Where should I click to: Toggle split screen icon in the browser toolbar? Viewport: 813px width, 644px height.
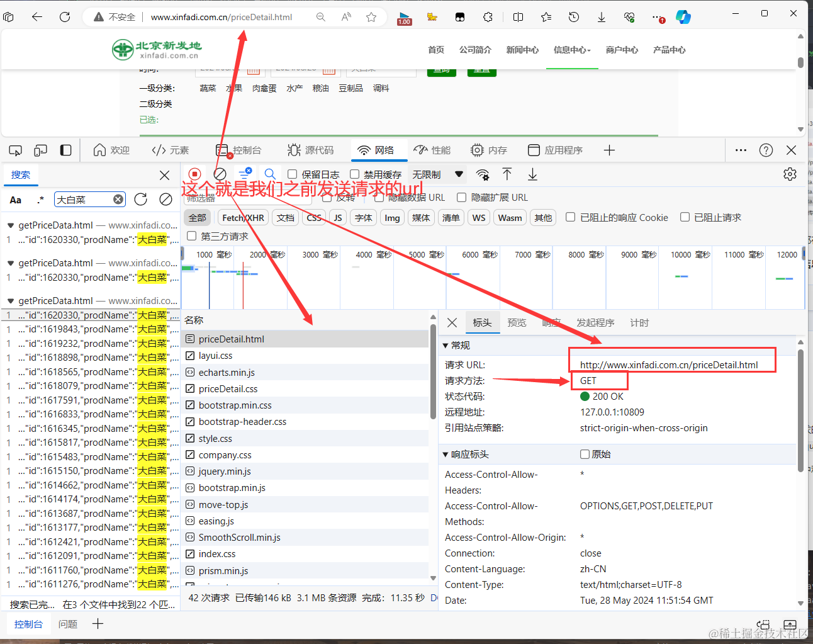click(518, 17)
